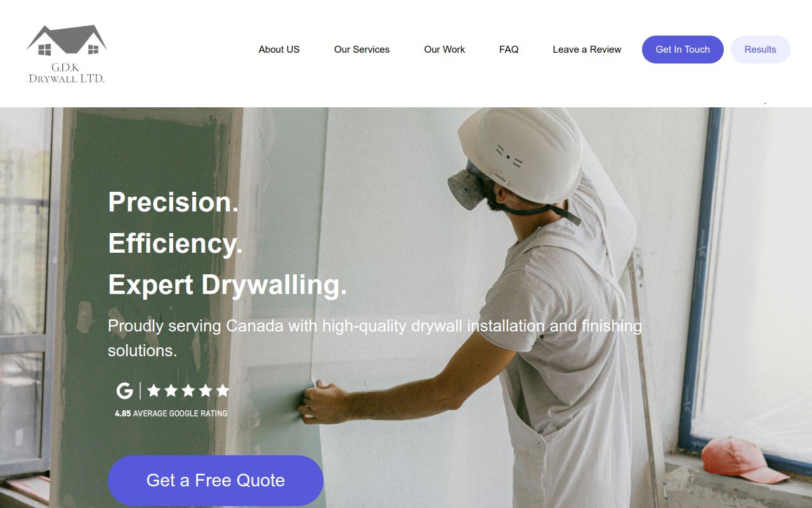The height and width of the screenshot is (508, 812).
Task: Click the last star in the rating
Action: [x=223, y=391]
